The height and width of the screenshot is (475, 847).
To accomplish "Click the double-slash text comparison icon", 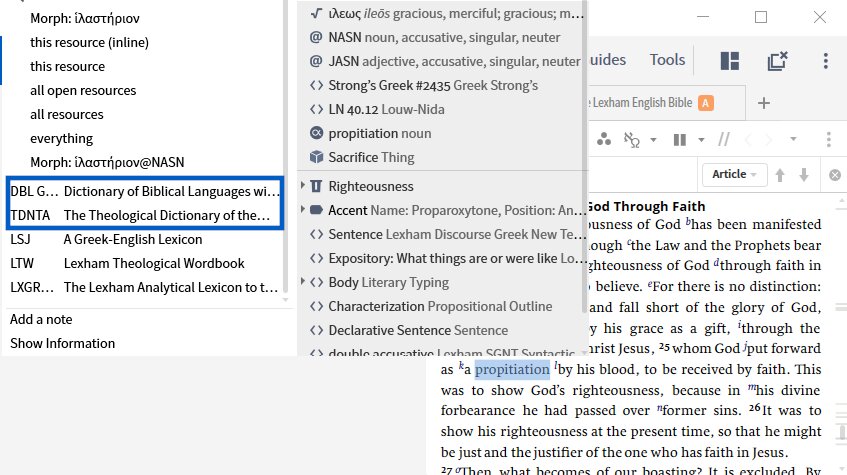I will click(x=724, y=140).
